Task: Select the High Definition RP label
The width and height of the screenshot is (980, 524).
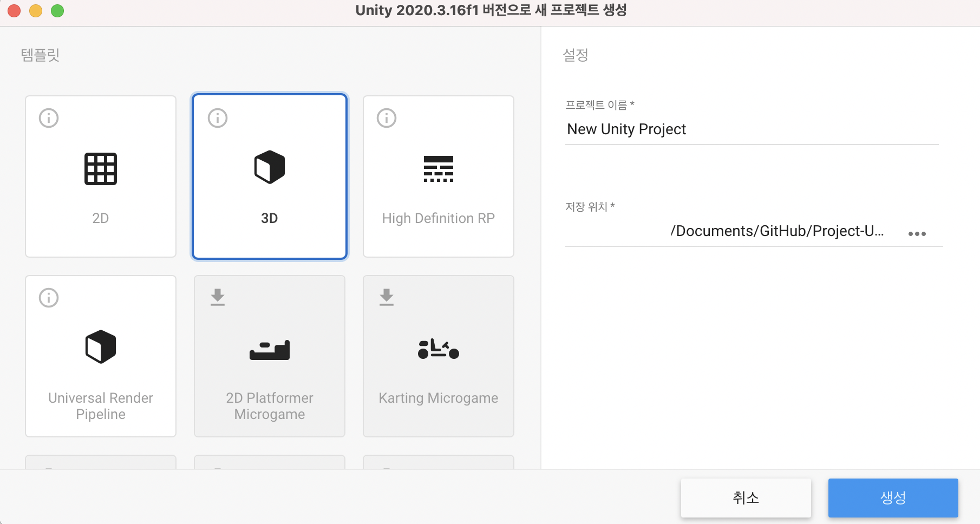Action: (439, 218)
